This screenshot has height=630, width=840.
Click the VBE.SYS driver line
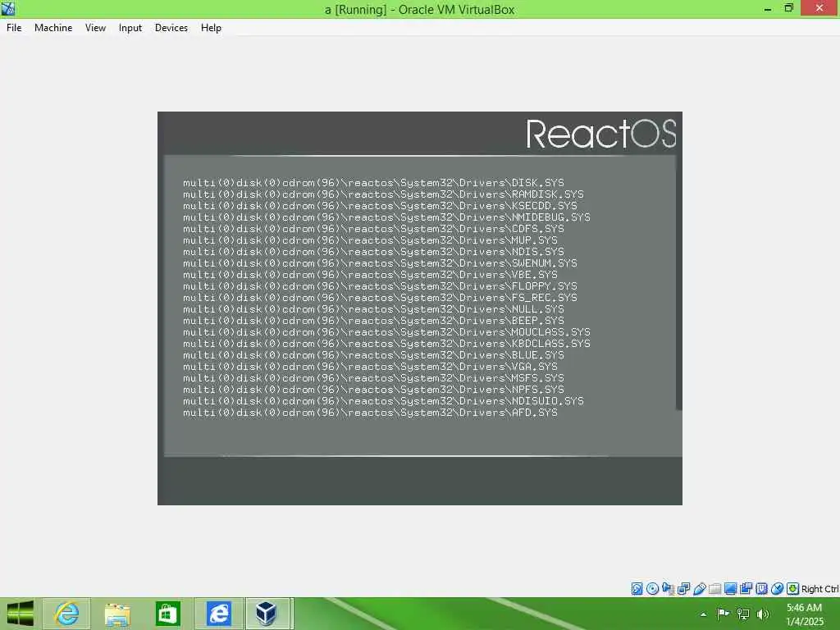tap(370, 275)
